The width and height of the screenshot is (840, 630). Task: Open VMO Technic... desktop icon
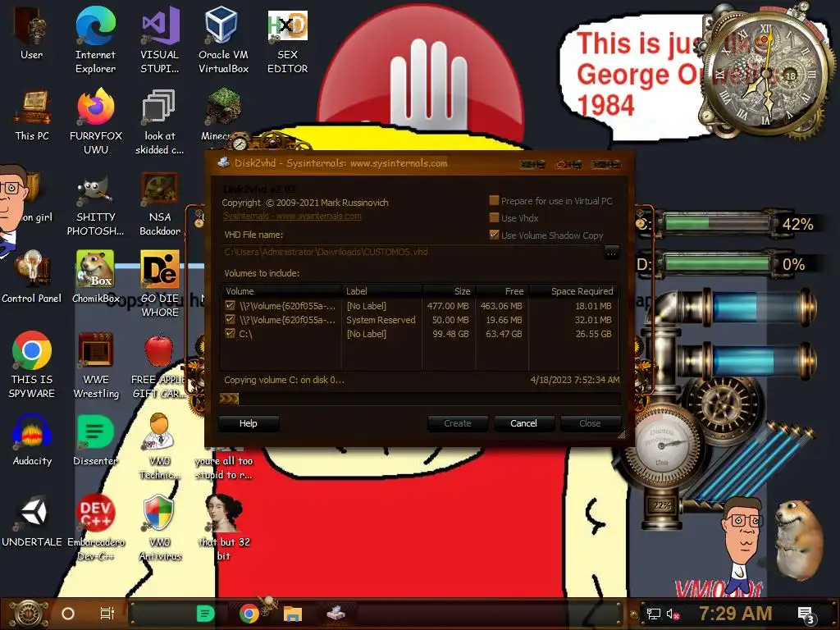[x=160, y=447]
